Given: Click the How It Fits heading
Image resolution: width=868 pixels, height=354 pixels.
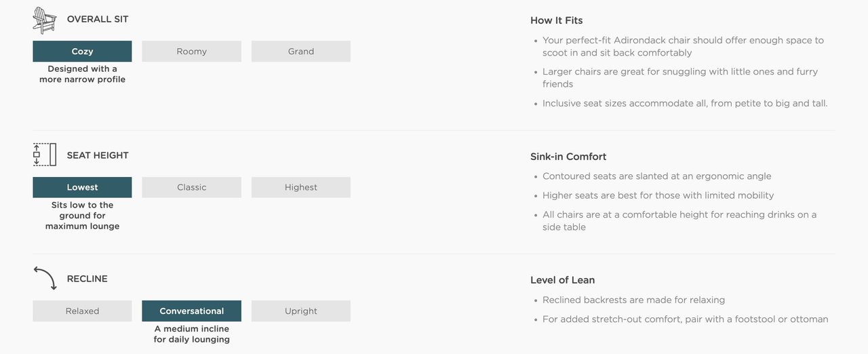Looking at the screenshot, I should 556,20.
